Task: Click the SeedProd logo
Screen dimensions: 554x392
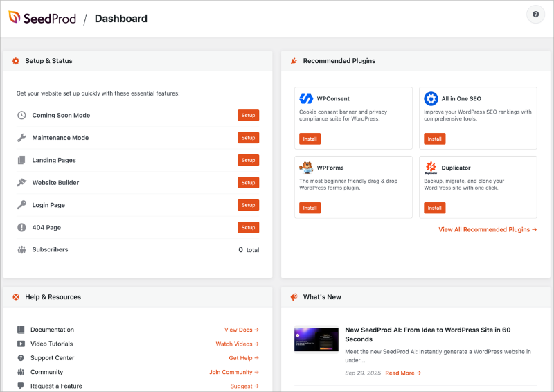Action: pos(40,19)
